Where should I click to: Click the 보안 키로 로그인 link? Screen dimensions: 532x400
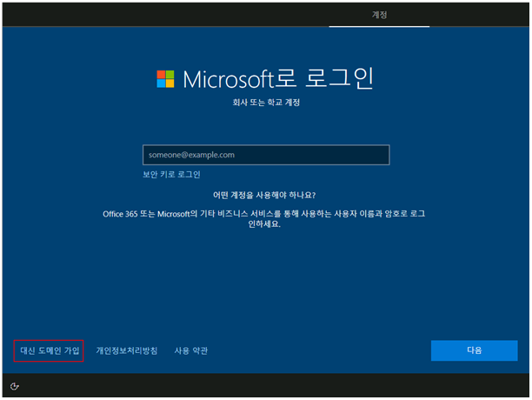tap(171, 175)
